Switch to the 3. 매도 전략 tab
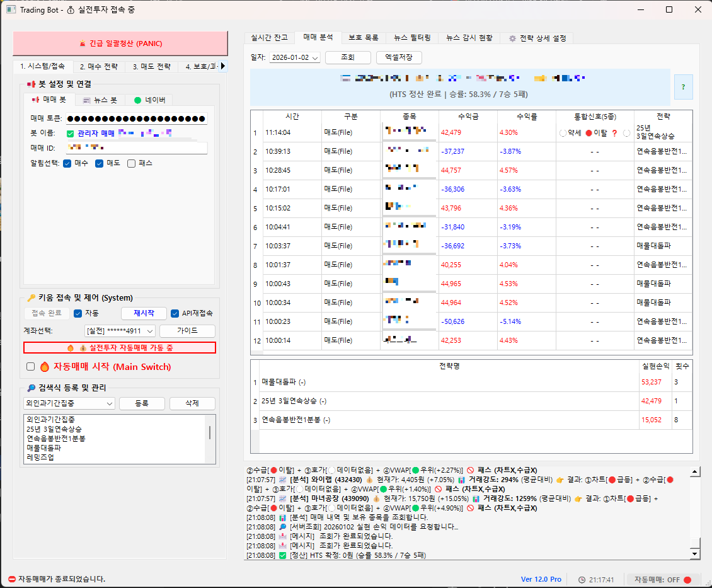This screenshot has height=588, width=712. pyautogui.click(x=152, y=67)
